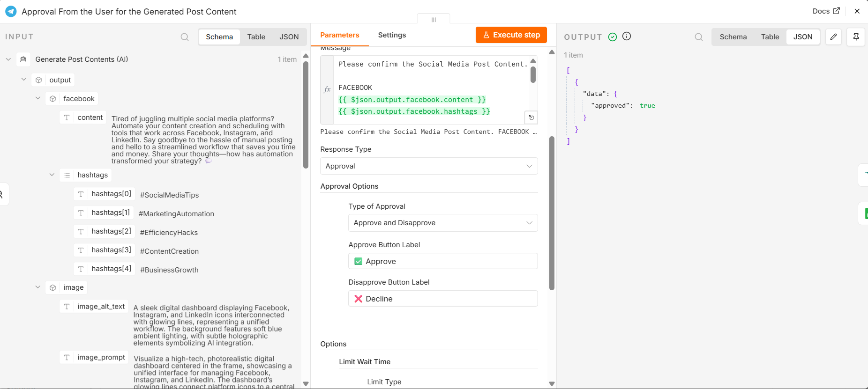Select the Table view in output panel
Image resolution: width=868 pixels, height=389 pixels.
pos(770,37)
